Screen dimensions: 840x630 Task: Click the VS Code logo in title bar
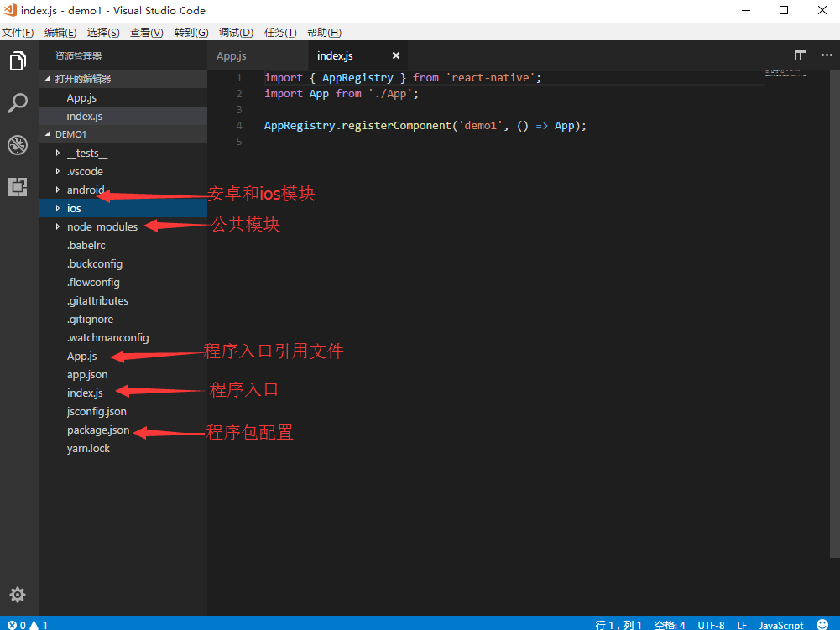pyautogui.click(x=10, y=10)
